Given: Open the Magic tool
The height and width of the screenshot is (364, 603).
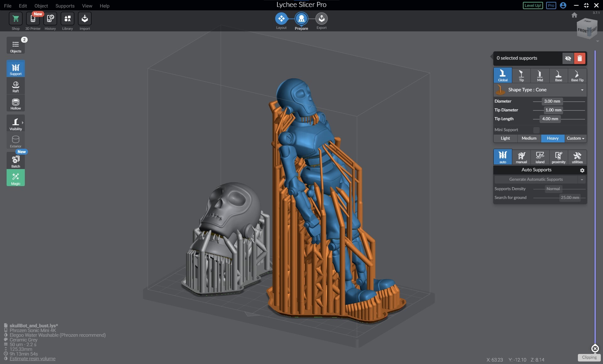Looking at the screenshot, I should click(x=15, y=178).
